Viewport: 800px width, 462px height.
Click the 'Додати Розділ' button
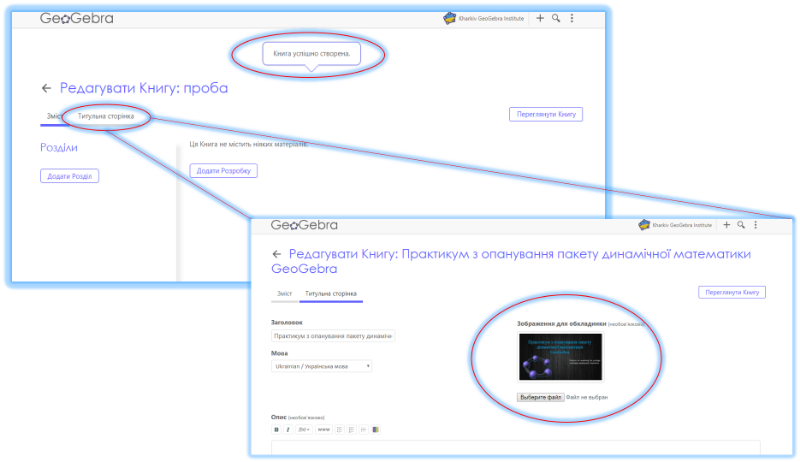(x=69, y=176)
